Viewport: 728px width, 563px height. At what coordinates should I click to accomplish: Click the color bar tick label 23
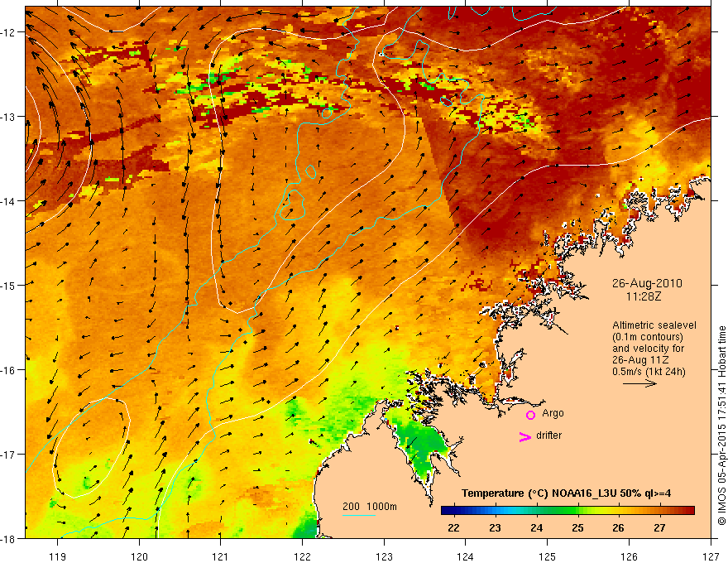[x=495, y=527]
